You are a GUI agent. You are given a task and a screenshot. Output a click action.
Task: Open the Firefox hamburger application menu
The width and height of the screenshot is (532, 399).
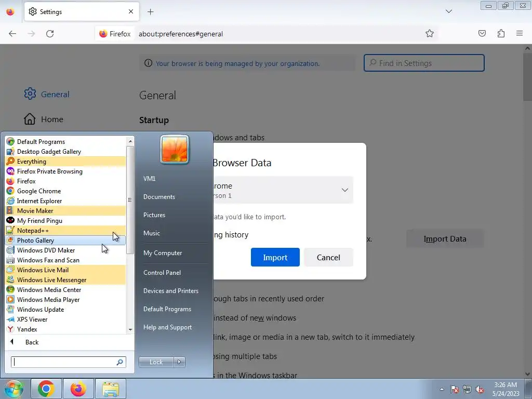520,33
